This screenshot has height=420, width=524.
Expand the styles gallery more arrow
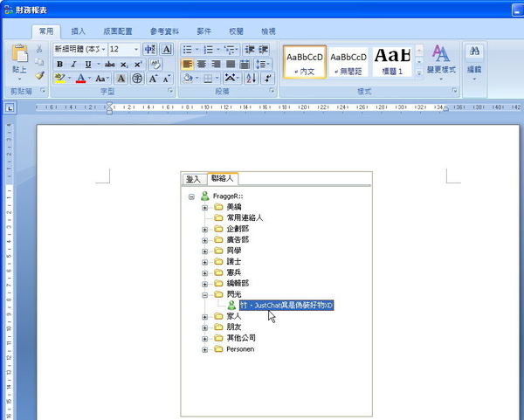click(419, 73)
